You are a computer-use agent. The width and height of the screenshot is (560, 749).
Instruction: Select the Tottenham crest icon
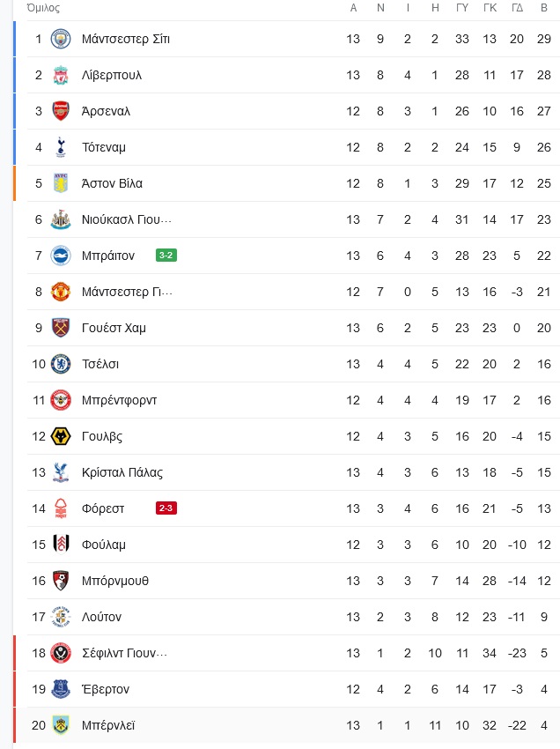coord(61,147)
